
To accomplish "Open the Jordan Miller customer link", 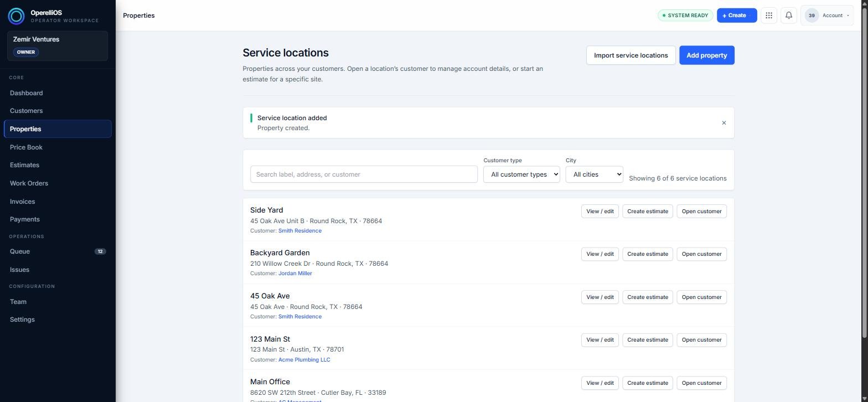I will click(295, 274).
